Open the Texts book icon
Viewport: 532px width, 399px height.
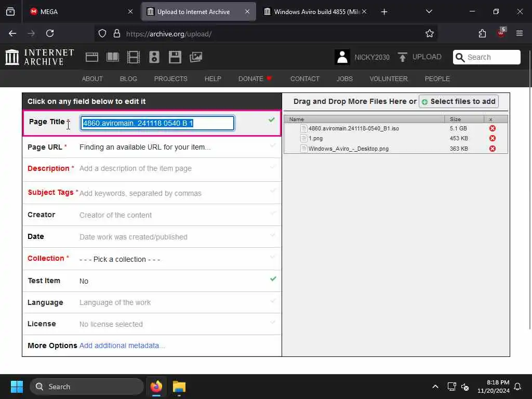tap(113, 57)
